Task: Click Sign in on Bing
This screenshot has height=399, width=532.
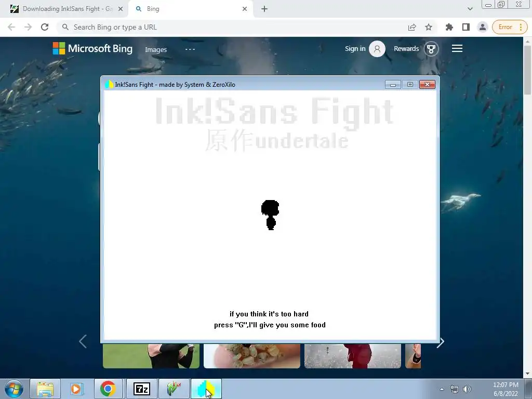Action: tap(355, 48)
